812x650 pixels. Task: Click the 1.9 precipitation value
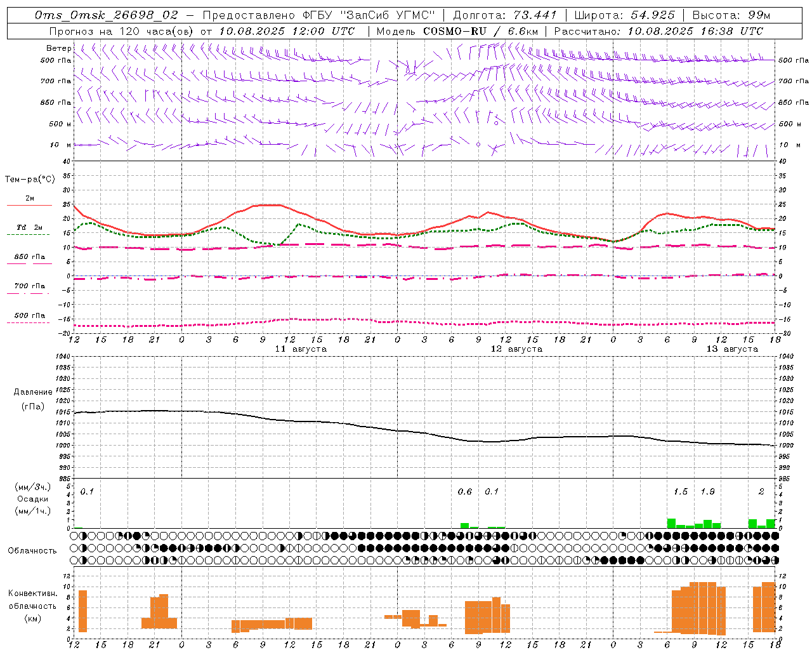coord(708,492)
